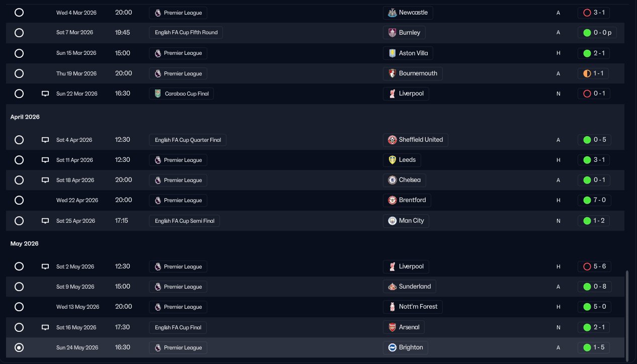
Task: Select the Brighton fixture radio button
Action: click(x=19, y=347)
